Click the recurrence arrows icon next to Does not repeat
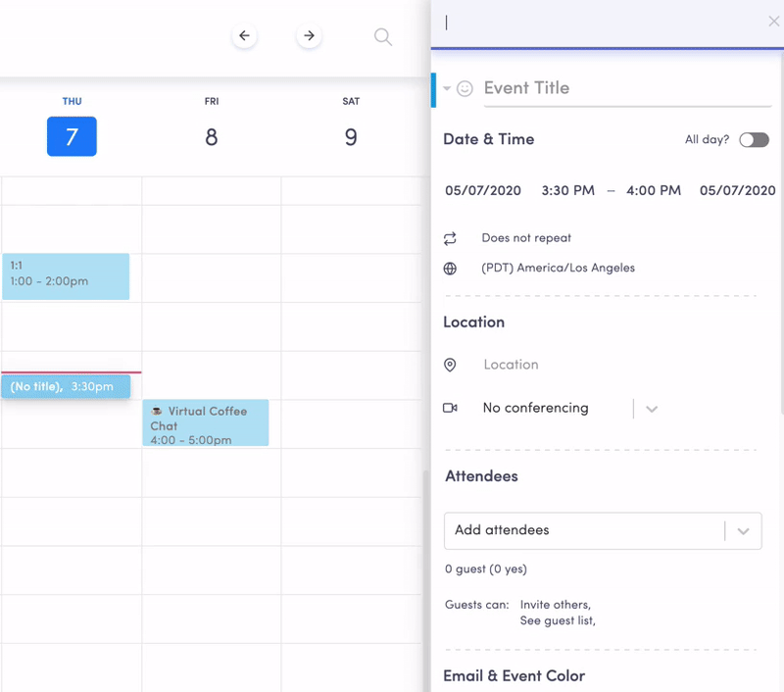784x692 pixels. click(x=450, y=237)
